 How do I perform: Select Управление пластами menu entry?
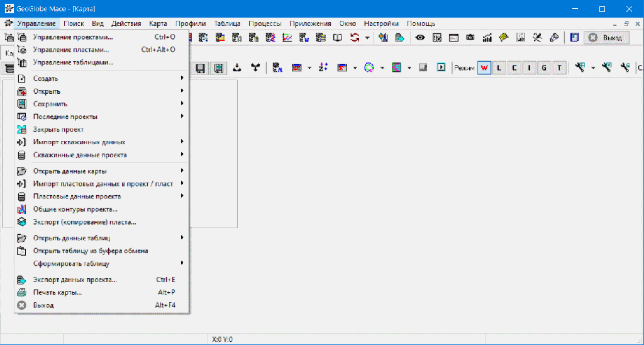70,50
